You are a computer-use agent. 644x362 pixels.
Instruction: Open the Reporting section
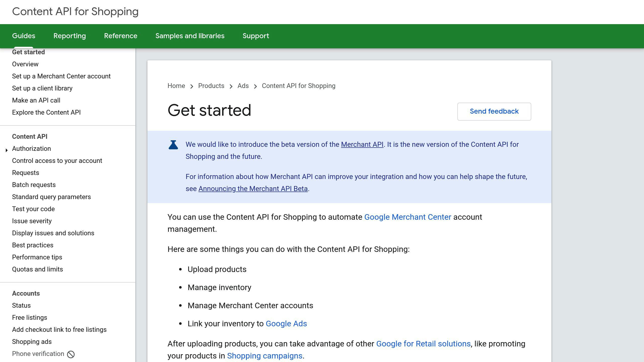click(70, 36)
